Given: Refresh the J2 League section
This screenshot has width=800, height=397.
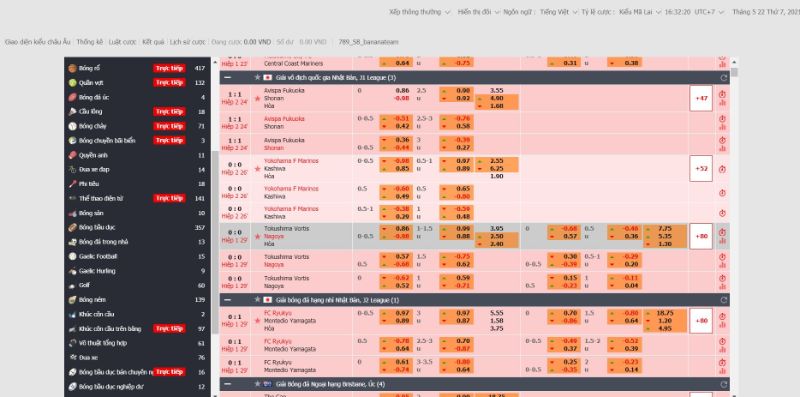Looking at the screenshot, I should pyautogui.click(x=723, y=300).
